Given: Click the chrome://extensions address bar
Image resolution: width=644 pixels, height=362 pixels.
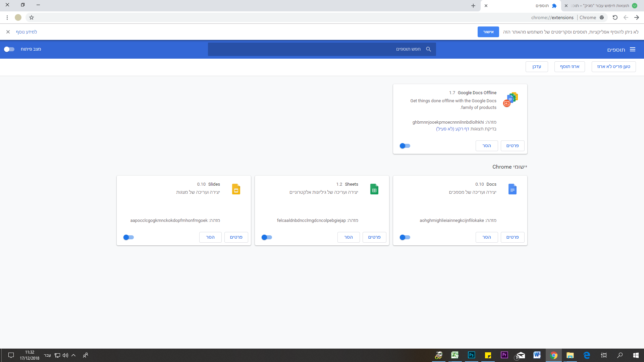Looking at the screenshot, I should (317, 17).
